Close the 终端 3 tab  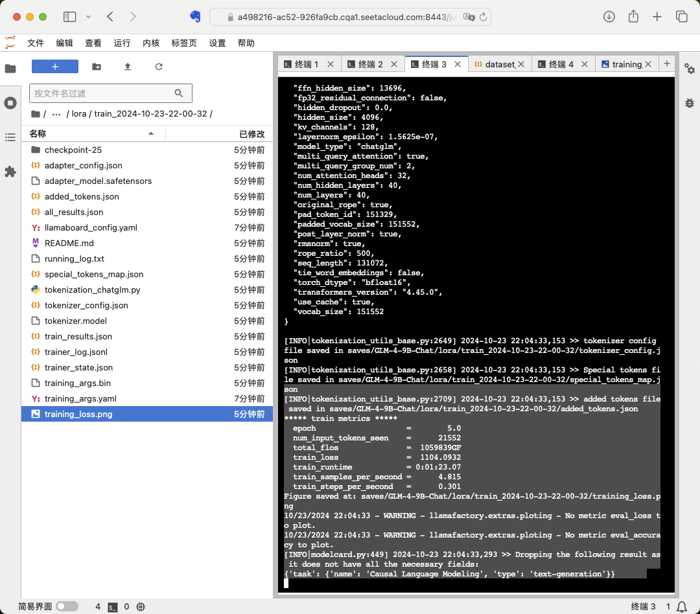(x=458, y=64)
